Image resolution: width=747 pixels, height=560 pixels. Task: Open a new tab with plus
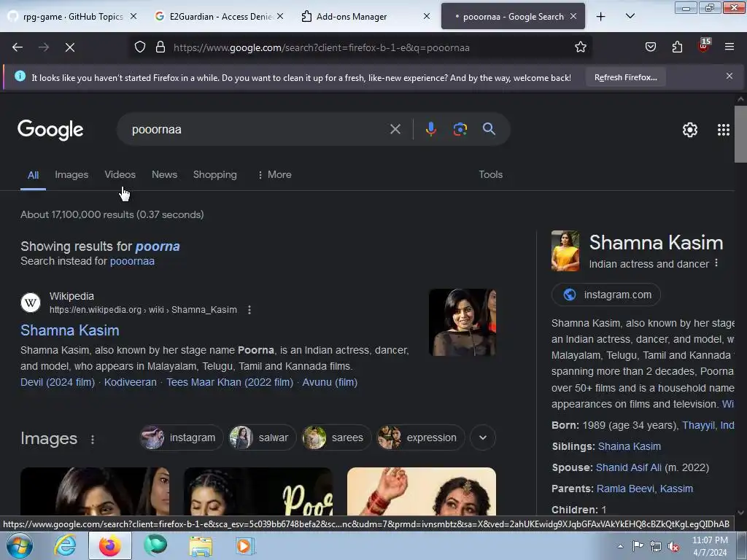point(601,17)
